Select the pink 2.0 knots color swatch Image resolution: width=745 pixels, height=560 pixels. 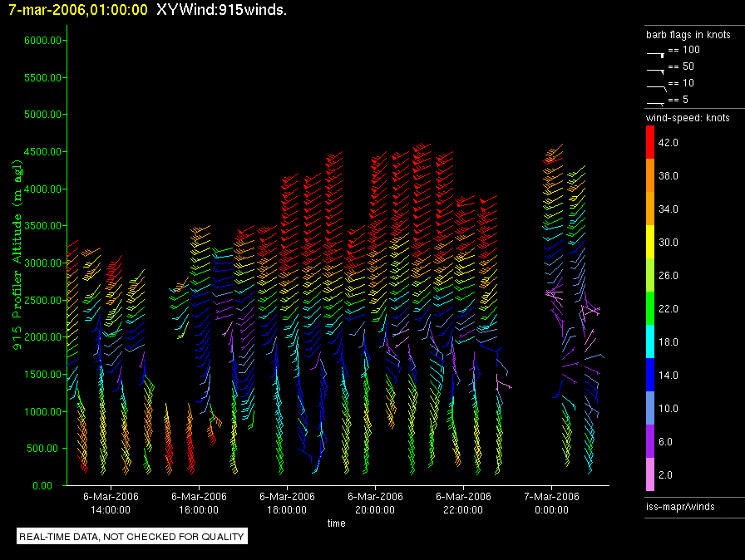650,475
